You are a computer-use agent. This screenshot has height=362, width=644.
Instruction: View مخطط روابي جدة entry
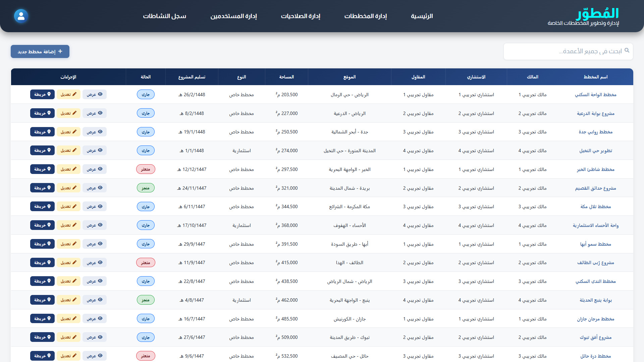(x=95, y=132)
